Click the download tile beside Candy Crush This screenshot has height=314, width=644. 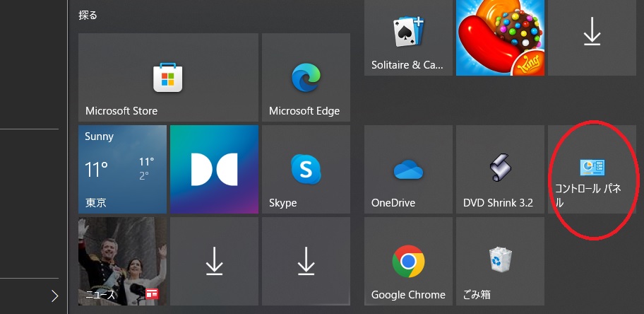(x=592, y=37)
